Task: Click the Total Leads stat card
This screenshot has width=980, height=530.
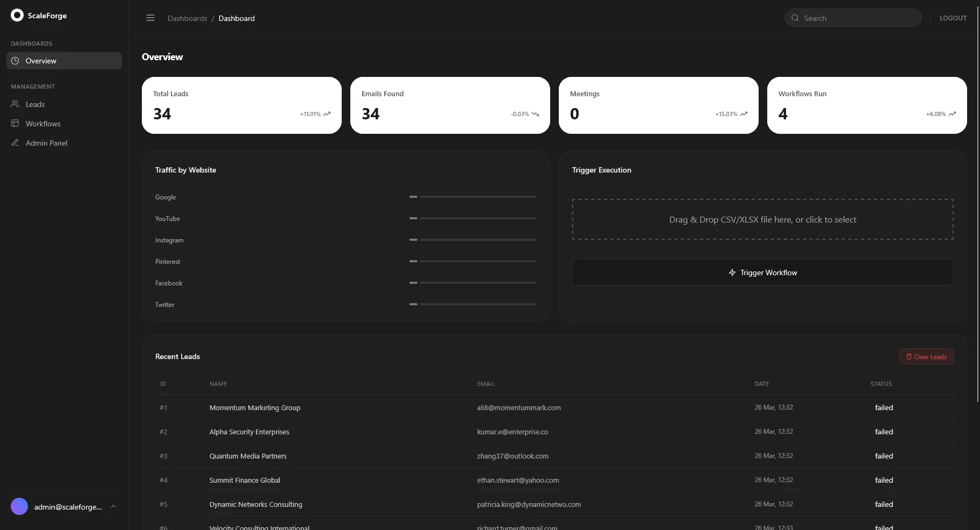Action: coord(242,105)
